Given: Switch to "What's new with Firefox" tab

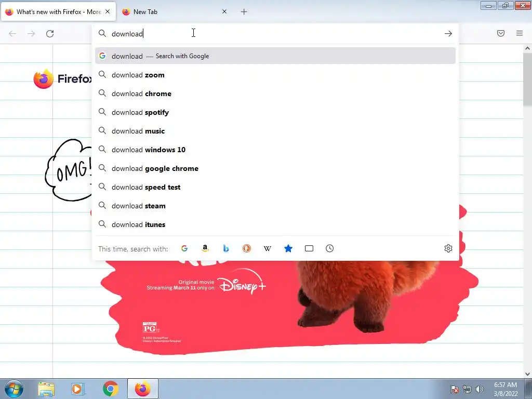Looking at the screenshot, I should point(58,11).
